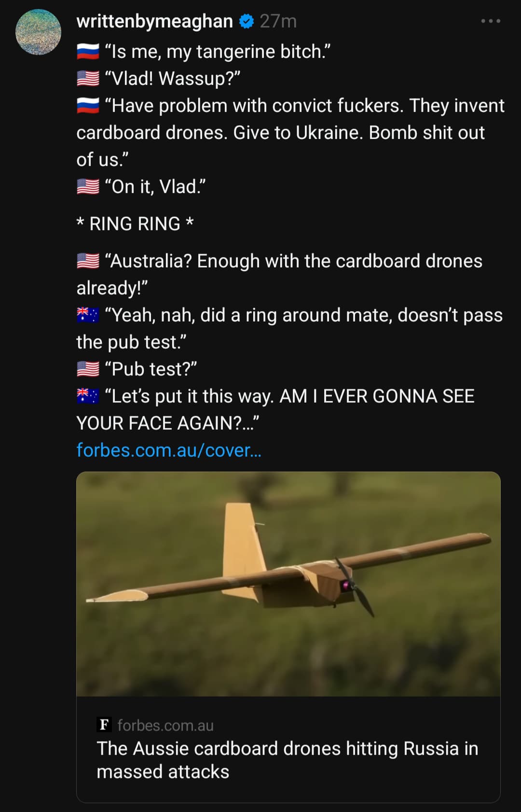Select the "* RING RING *" text line
Image resolution: width=521 pixels, height=812 pixels.
coord(135,224)
